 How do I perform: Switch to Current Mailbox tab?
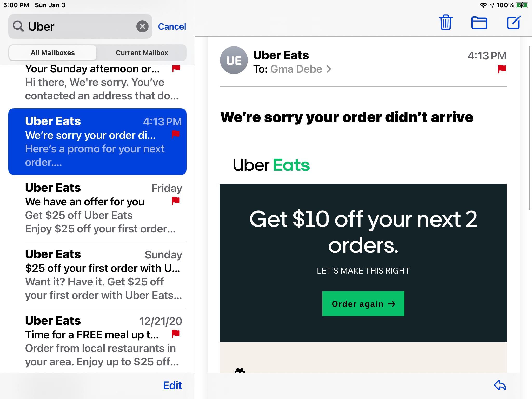click(x=142, y=52)
